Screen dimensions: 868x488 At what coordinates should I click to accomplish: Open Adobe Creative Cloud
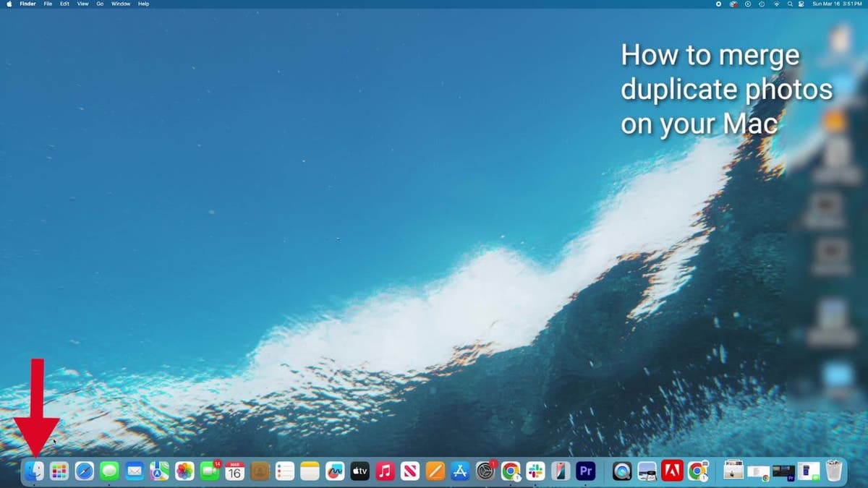pos(671,471)
